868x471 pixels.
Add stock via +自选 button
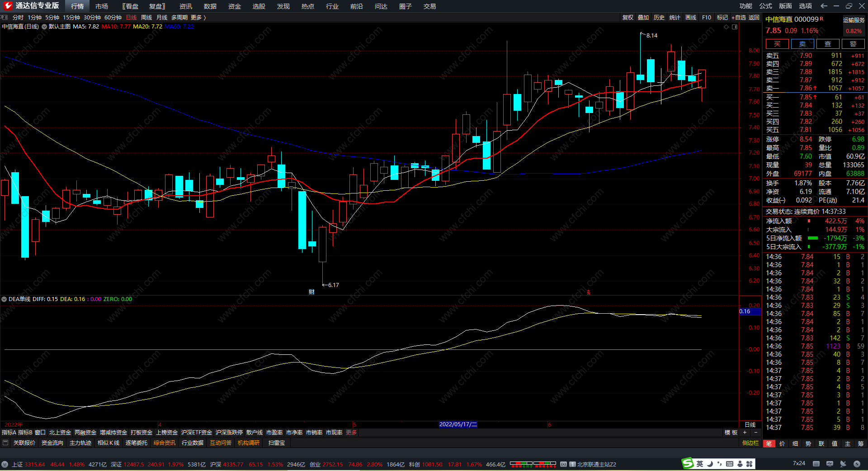(738, 17)
